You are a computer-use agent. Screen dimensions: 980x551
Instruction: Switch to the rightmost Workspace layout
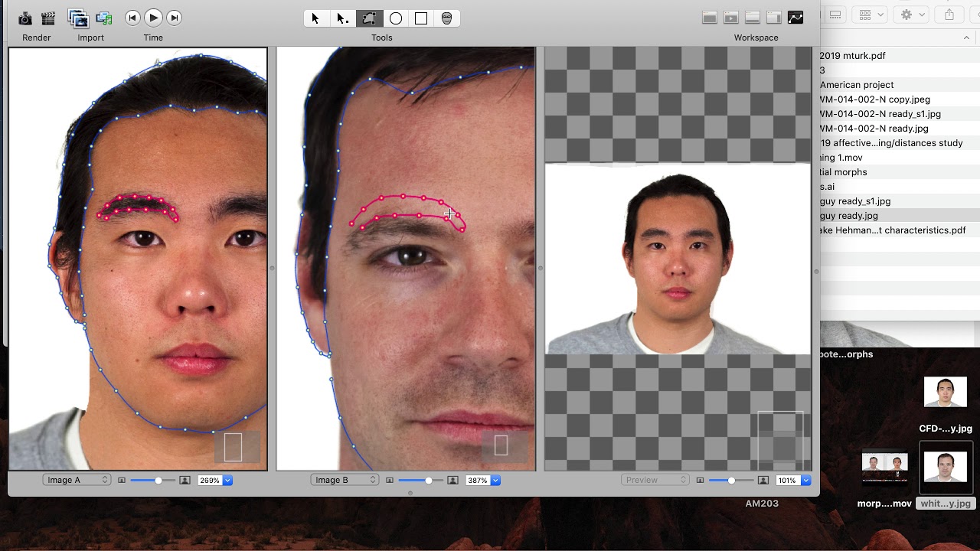coord(795,18)
